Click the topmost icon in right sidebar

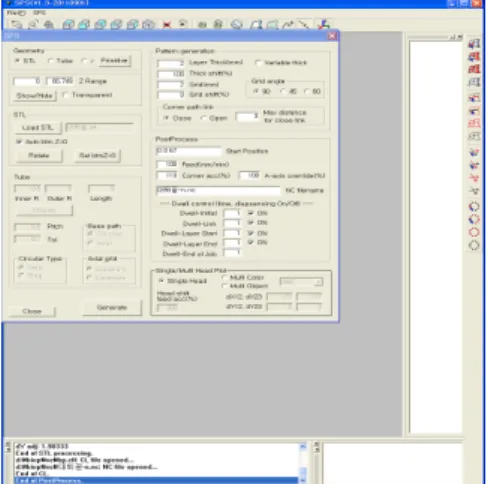474,44
